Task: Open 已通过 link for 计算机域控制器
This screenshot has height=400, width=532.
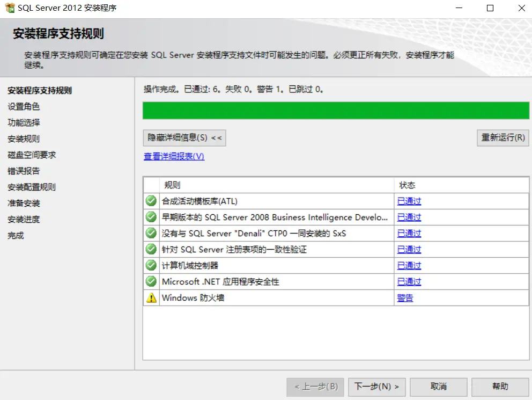Action: [x=409, y=265]
